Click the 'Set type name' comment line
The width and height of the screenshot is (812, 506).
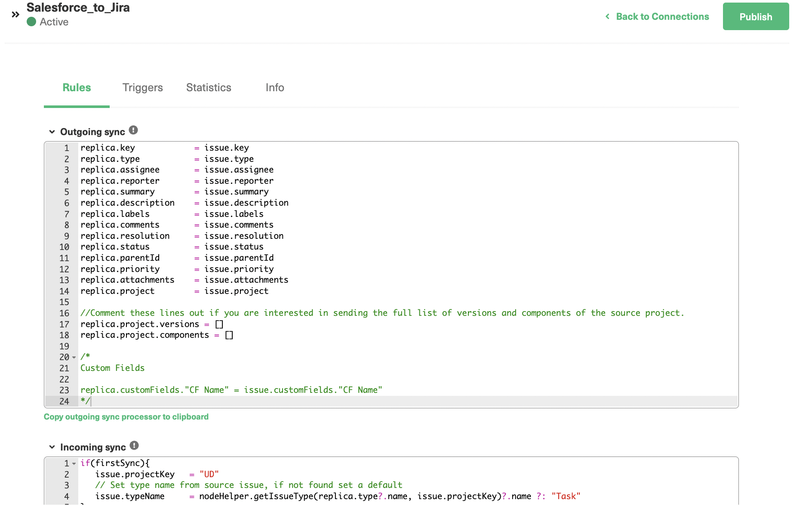click(249, 485)
